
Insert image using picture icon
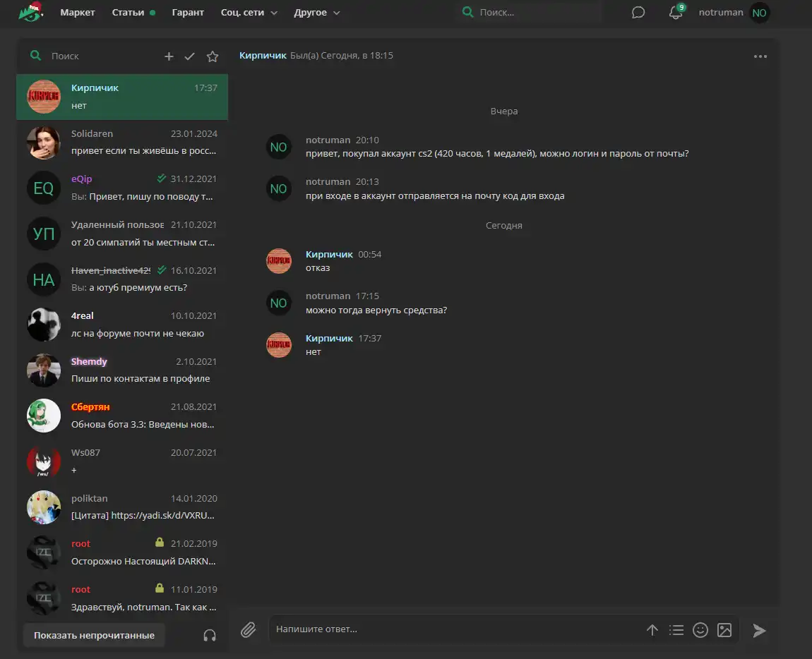(x=724, y=630)
